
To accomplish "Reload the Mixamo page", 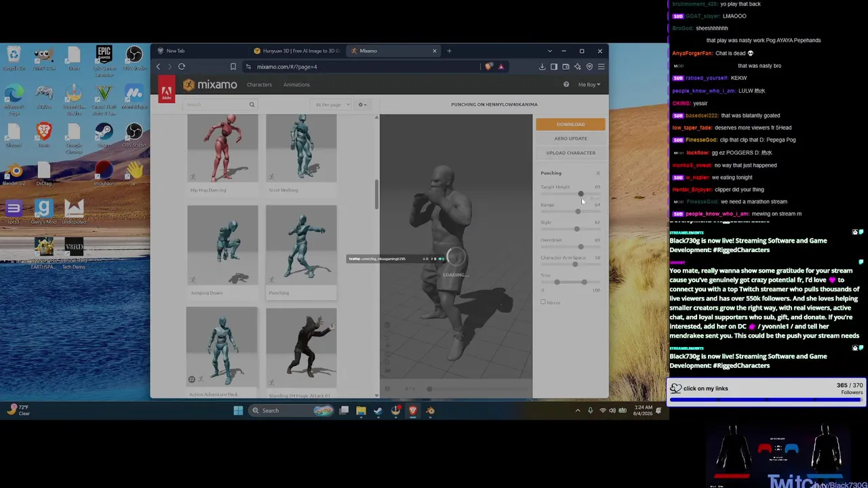I will [x=182, y=66].
